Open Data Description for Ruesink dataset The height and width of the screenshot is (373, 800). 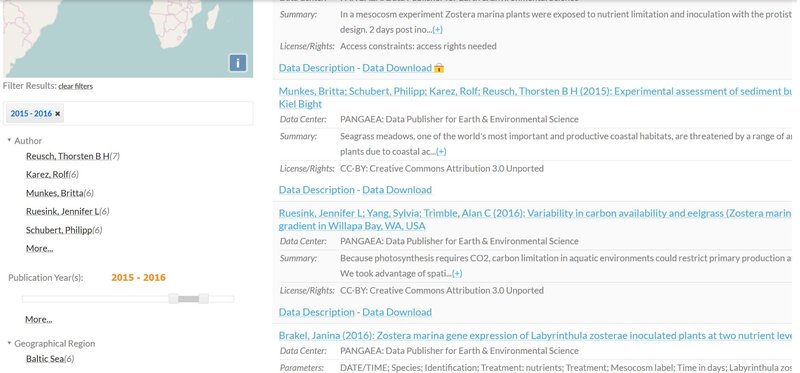pyautogui.click(x=316, y=312)
